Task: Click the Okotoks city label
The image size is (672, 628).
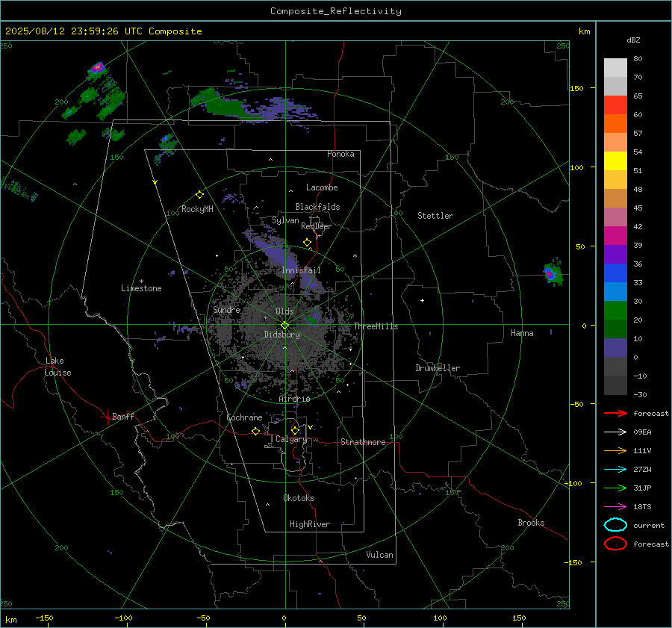Action: [x=299, y=498]
